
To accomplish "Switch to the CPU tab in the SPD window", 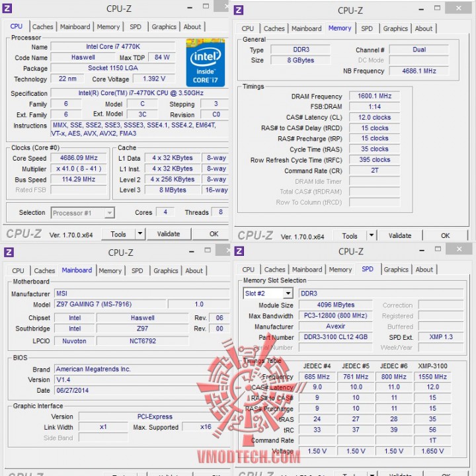I will (249, 269).
